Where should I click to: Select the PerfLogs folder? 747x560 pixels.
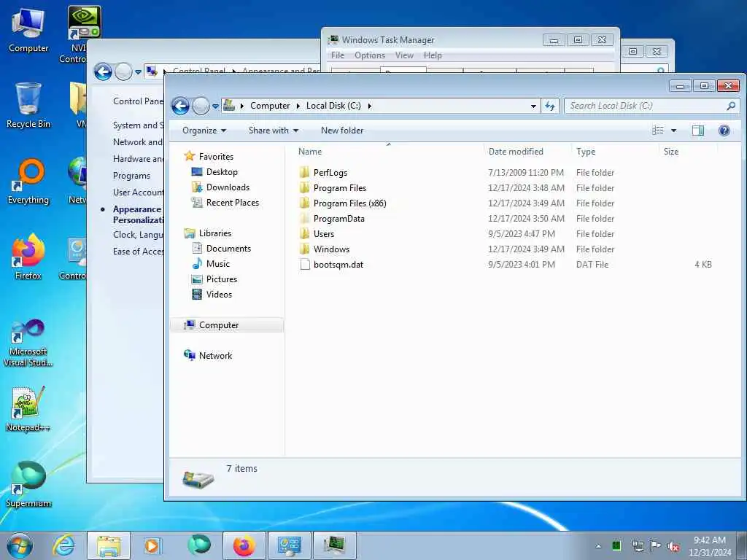[330, 173]
